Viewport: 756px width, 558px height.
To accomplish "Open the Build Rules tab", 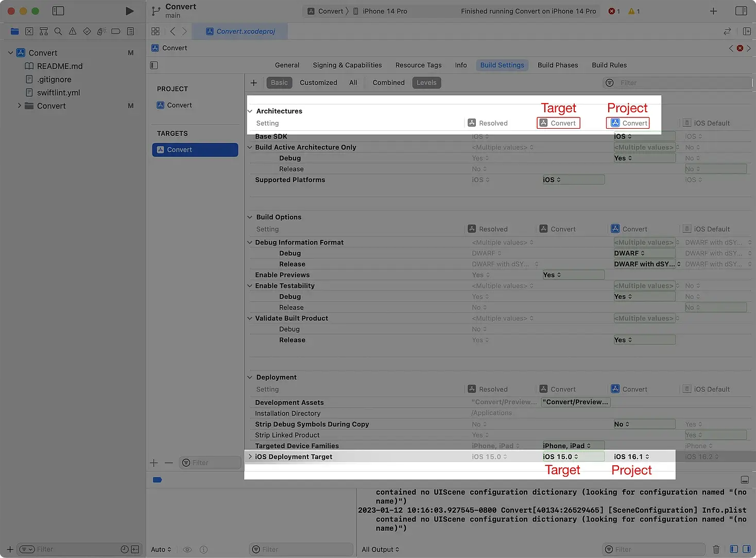I will point(609,65).
